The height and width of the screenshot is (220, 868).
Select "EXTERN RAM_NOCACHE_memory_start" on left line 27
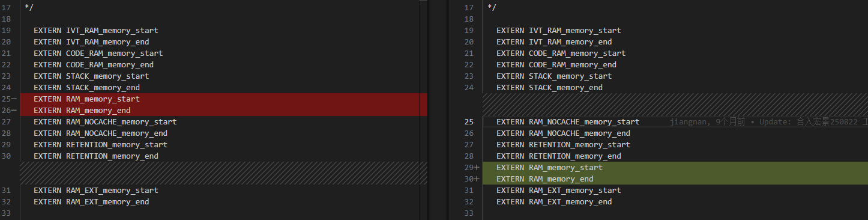pos(105,122)
